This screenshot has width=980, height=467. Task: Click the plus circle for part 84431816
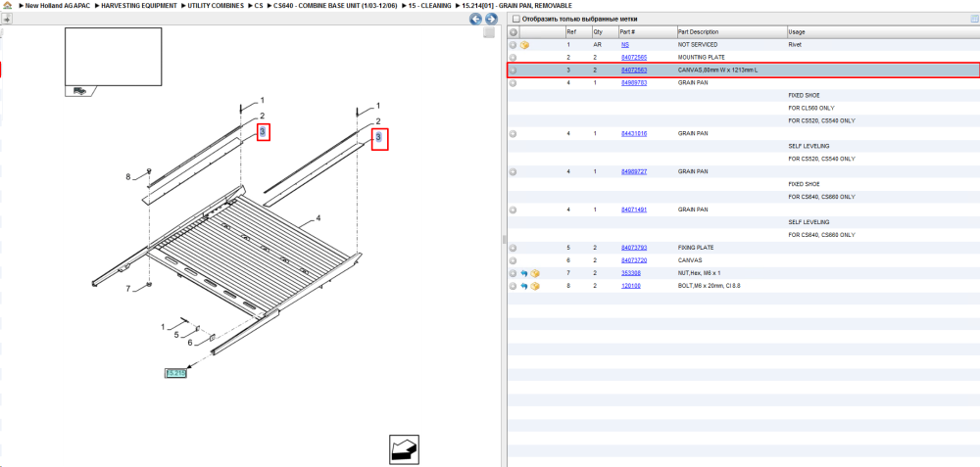[x=514, y=133]
